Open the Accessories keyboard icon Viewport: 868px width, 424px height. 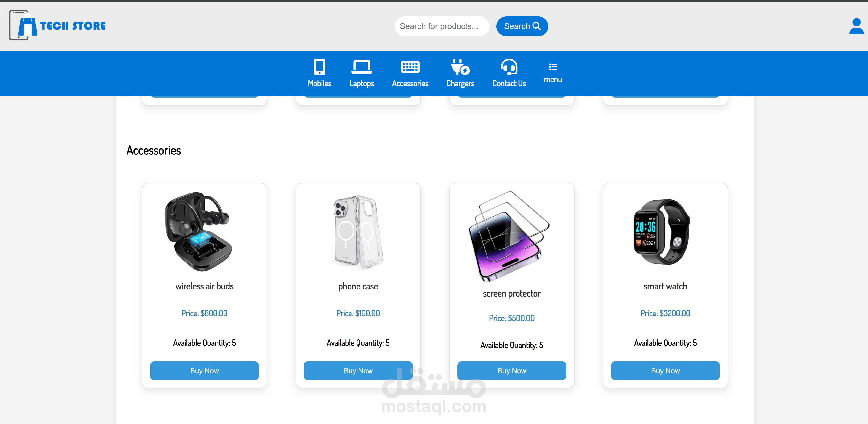(410, 67)
